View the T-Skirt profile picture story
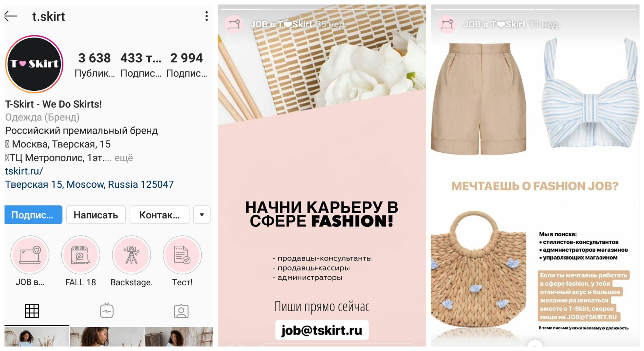This screenshot has height=351, width=644. click(x=34, y=64)
